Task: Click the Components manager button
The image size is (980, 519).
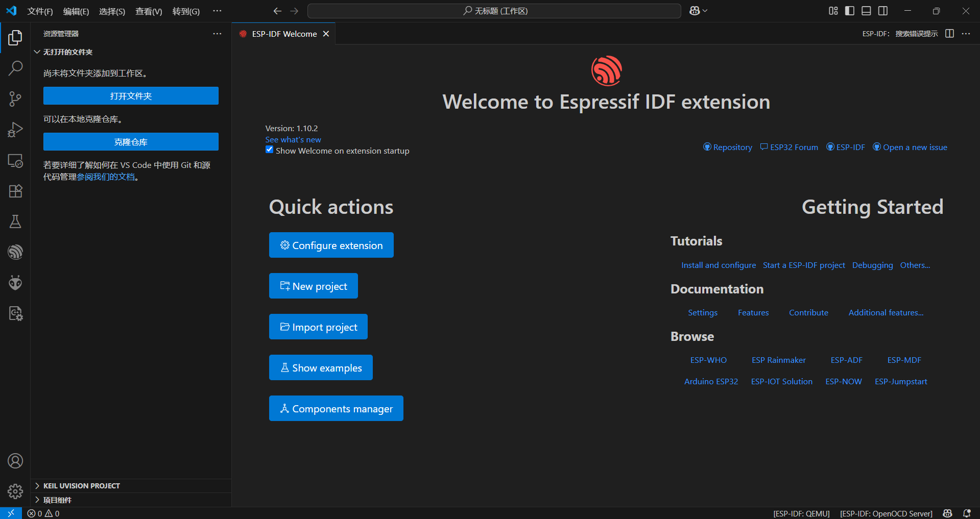Action: [x=336, y=408]
